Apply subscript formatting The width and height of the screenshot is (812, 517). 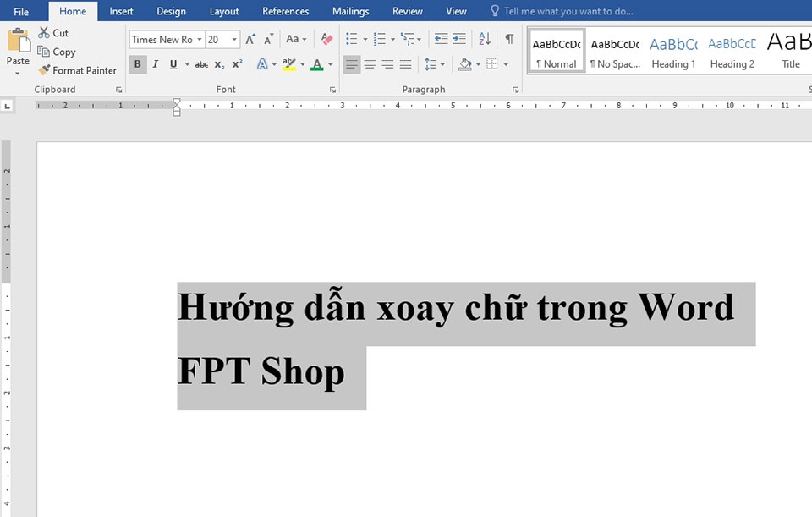click(x=218, y=63)
